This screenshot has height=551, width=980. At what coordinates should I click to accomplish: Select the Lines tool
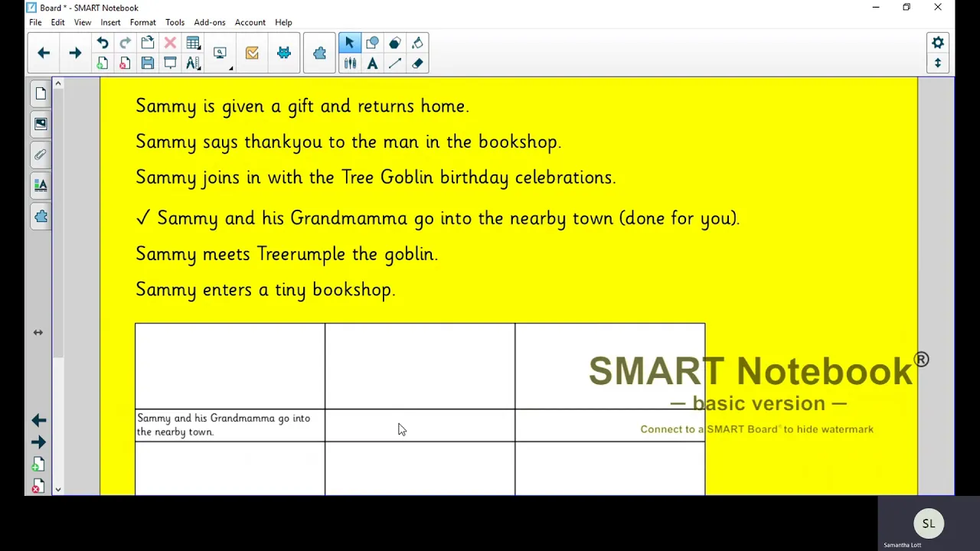395,64
